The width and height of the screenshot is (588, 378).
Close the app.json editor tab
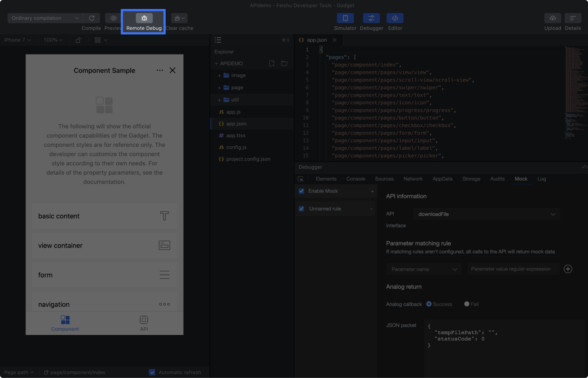pyautogui.click(x=335, y=40)
